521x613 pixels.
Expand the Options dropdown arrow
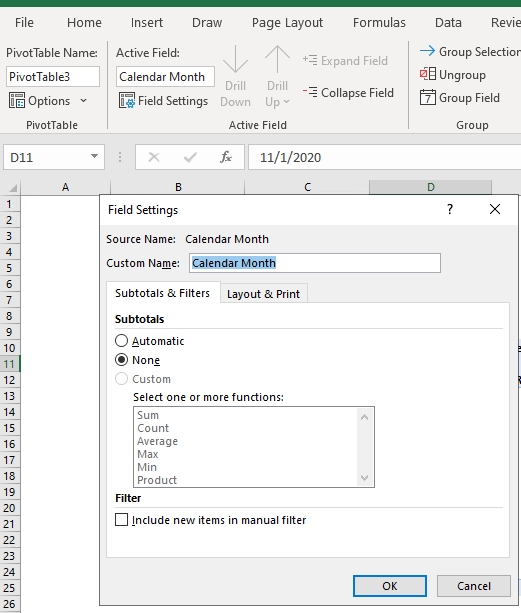tap(83, 101)
